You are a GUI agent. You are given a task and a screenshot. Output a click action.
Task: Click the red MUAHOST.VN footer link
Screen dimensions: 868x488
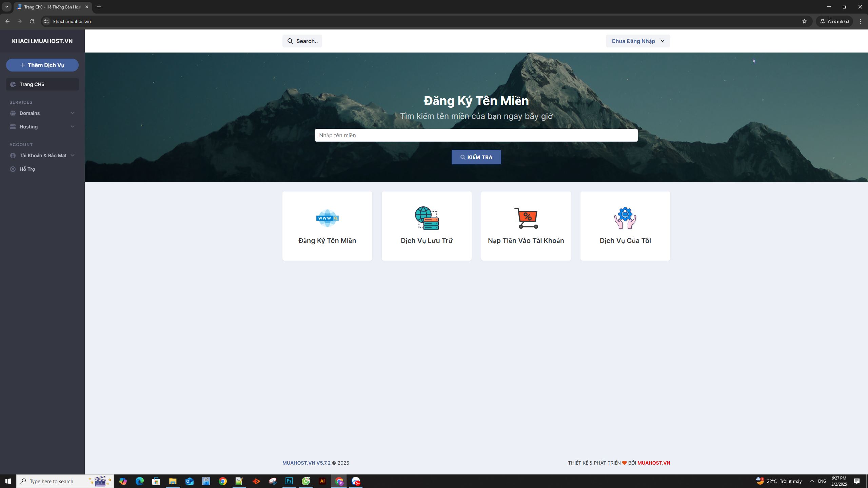tap(653, 463)
